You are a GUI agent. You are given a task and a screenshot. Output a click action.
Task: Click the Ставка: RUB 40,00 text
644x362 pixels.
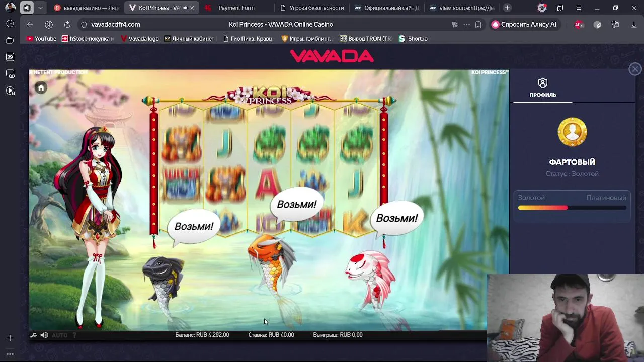[x=271, y=335]
